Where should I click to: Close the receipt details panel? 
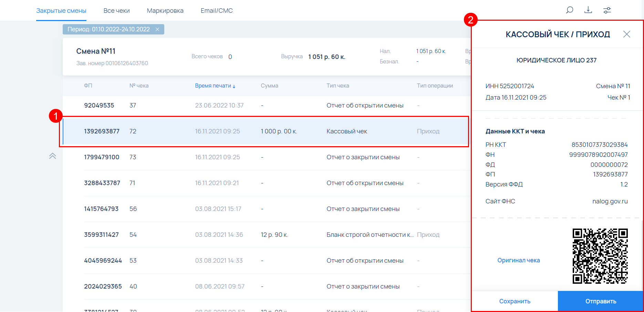tap(626, 34)
